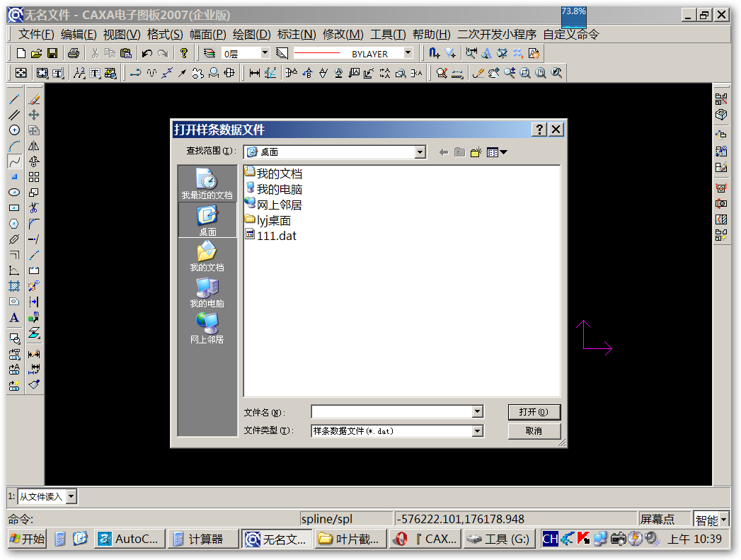This screenshot has height=560, width=741.
Task: Click the New file icon
Action: (x=21, y=53)
